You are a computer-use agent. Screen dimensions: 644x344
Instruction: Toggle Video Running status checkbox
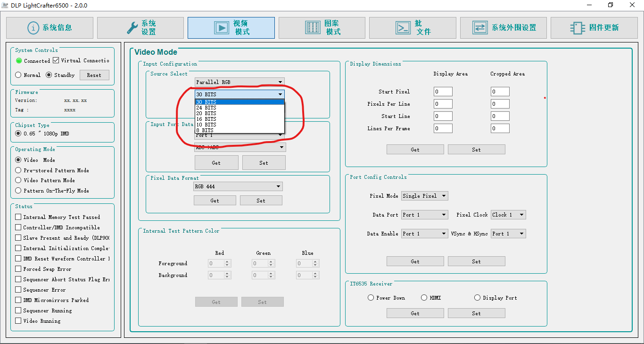pos(18,321)
